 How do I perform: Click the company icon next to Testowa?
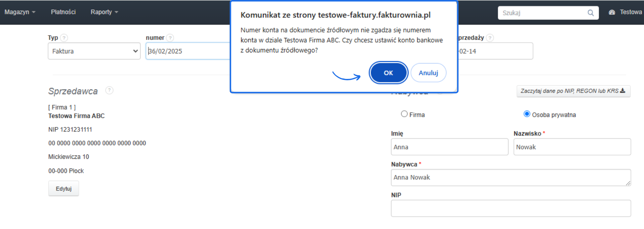coord(612,12)
